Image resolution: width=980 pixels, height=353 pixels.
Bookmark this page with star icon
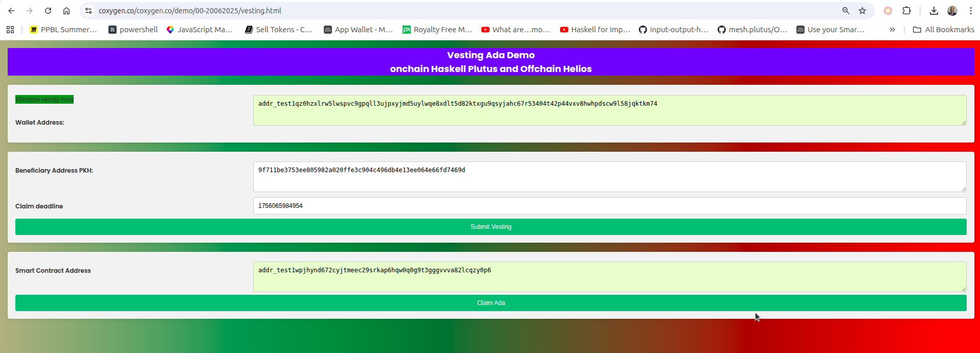(862, 11)
